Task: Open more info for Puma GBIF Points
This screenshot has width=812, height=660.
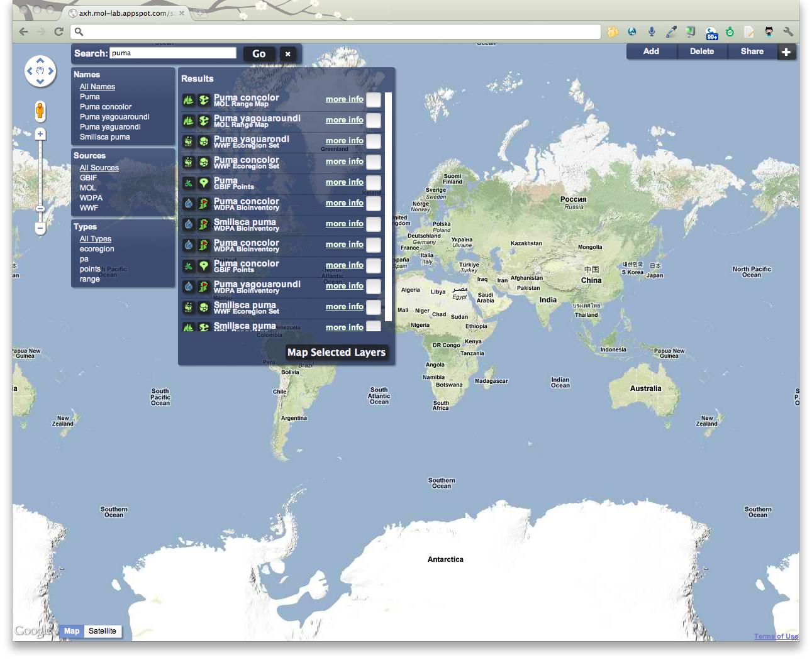Action: [x=345, y=182]
